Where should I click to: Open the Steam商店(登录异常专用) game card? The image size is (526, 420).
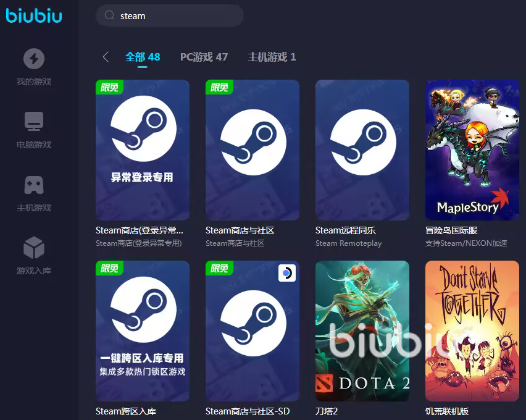pyautogui.click(x=143, y=149)
